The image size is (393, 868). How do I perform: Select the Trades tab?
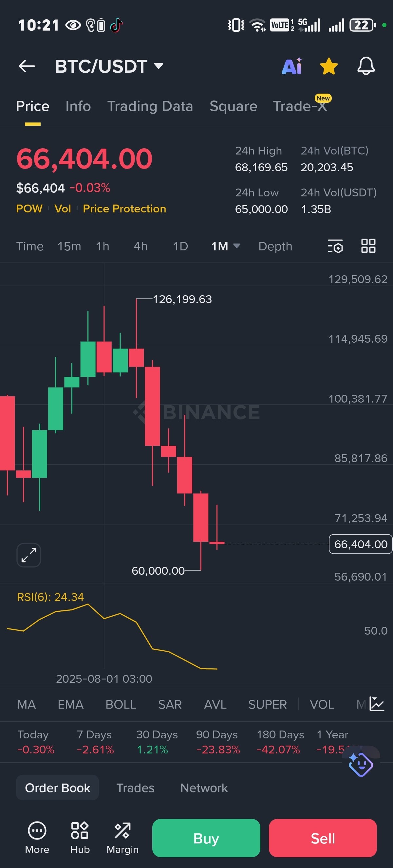point(135,788)
